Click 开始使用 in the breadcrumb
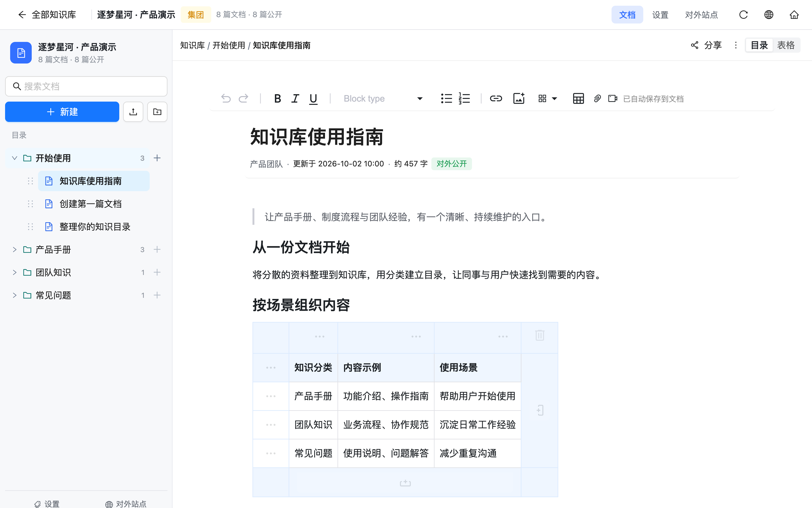 [x=229, y=45]
